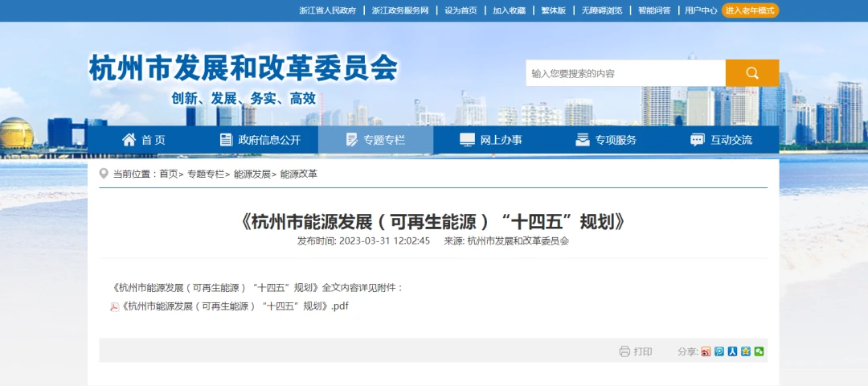
Task: Open the 首页 navigation tab
Action: click(144, 140)
